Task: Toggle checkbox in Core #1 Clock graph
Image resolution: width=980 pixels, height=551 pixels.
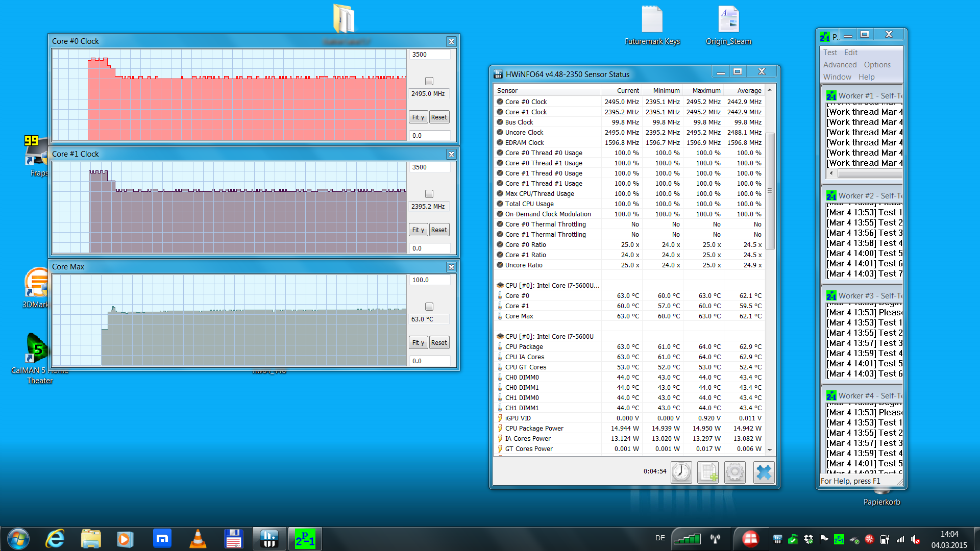Action: (x=429, y=194)
